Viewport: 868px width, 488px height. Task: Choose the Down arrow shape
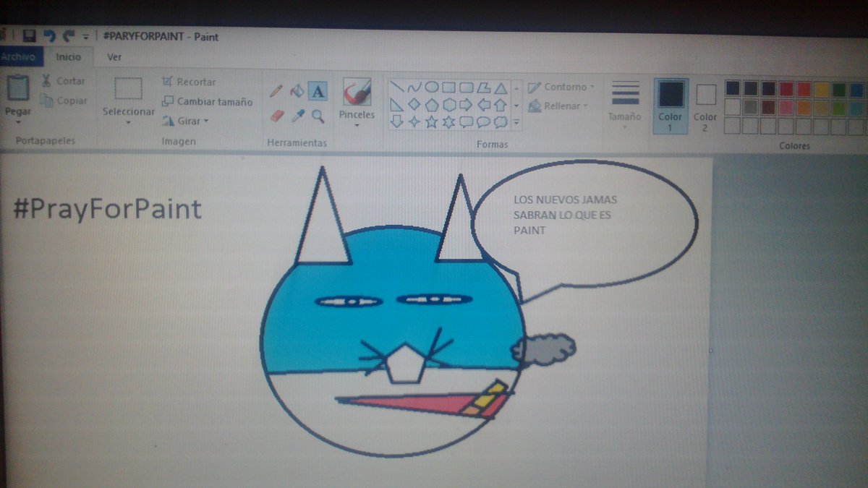pos(397,122)
